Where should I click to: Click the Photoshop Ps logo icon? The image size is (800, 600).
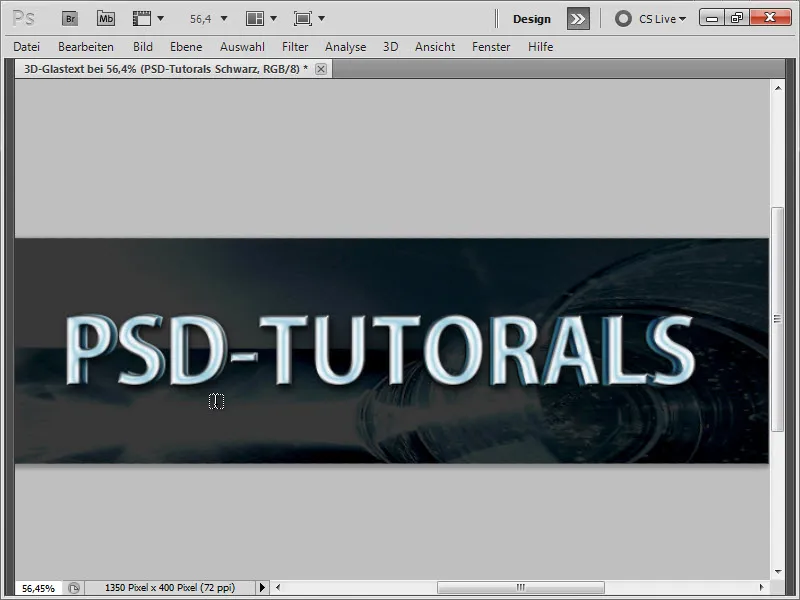pyautogui.click(x=24, y=19)
